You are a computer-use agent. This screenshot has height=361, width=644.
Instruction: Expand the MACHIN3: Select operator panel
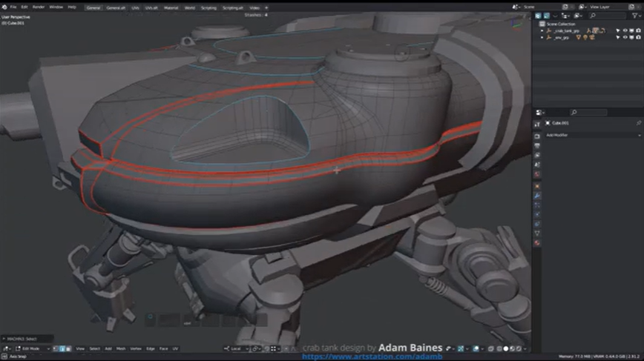[x=27, y=339]
